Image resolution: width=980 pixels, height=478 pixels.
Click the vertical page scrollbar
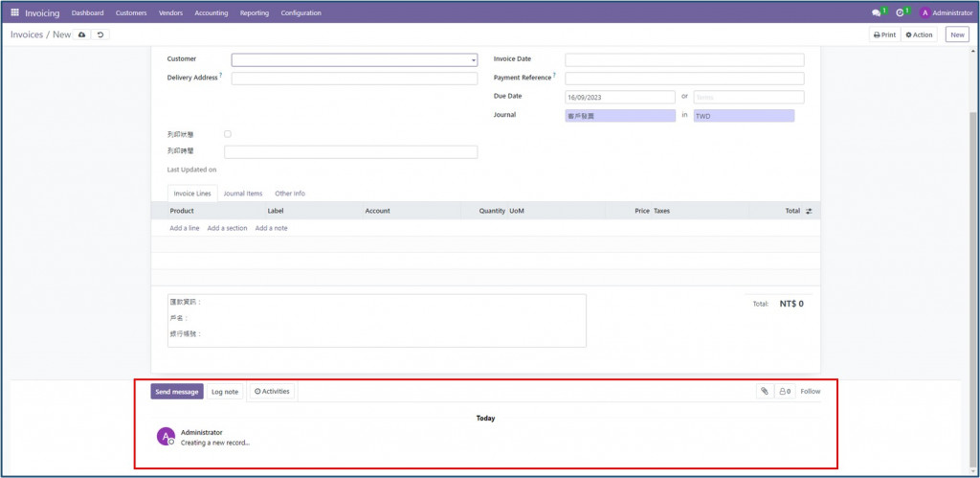click(x=972, y=291)
